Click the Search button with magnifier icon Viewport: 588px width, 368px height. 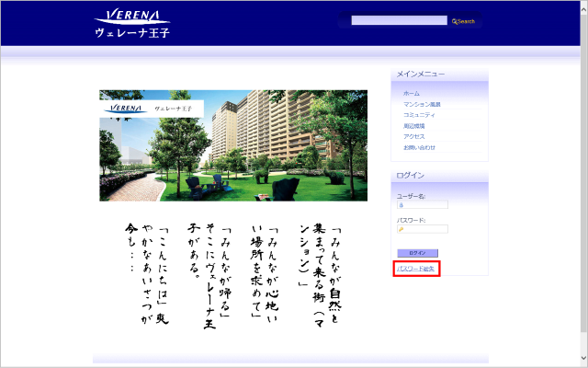pyautogui.click(x=463, y=21)
